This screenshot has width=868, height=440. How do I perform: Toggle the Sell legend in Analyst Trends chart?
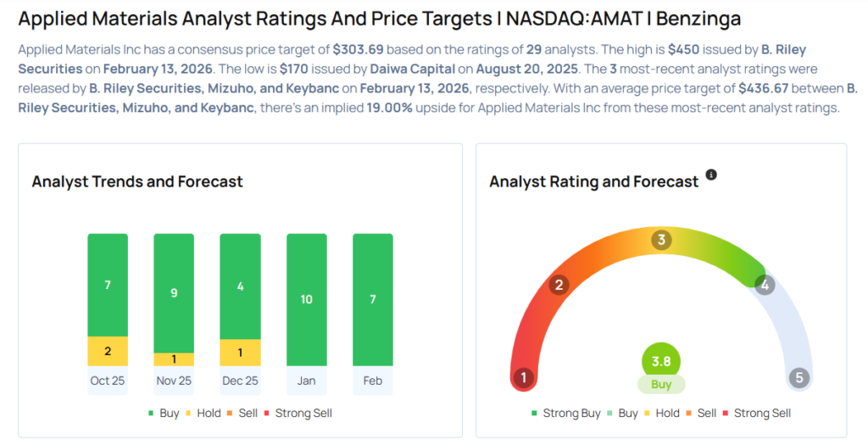pos(242,413)
